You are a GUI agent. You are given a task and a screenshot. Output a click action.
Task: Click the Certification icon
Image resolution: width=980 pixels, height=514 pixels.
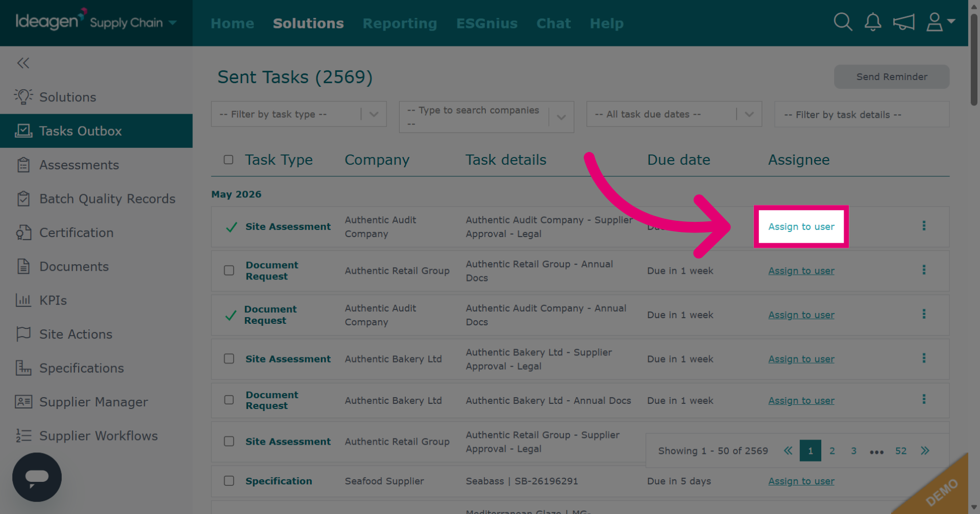coord(23,233)
